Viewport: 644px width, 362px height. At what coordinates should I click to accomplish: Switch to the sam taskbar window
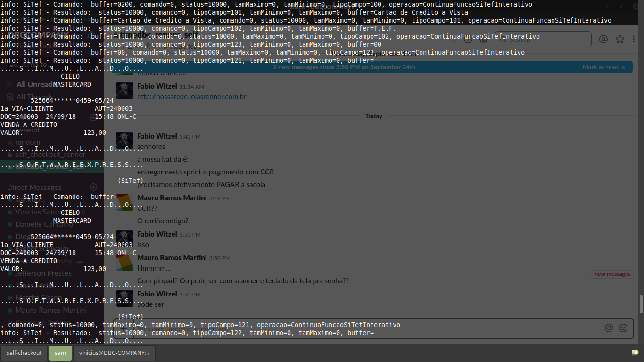tap(60, 353)
